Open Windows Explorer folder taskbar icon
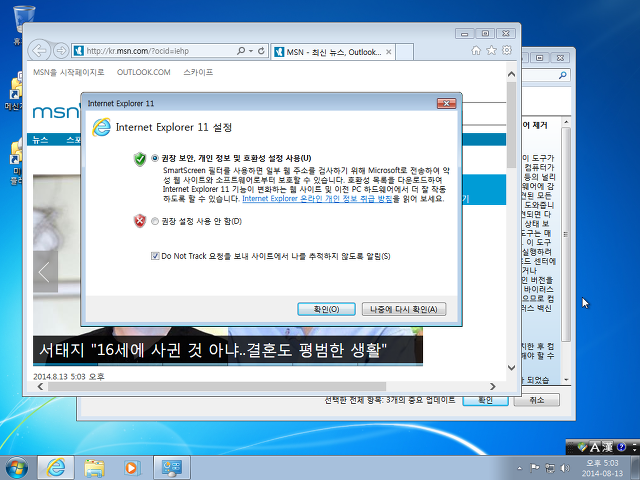This screenshot has width=640, height=480. pyautogui.click(x=94, y=468)
